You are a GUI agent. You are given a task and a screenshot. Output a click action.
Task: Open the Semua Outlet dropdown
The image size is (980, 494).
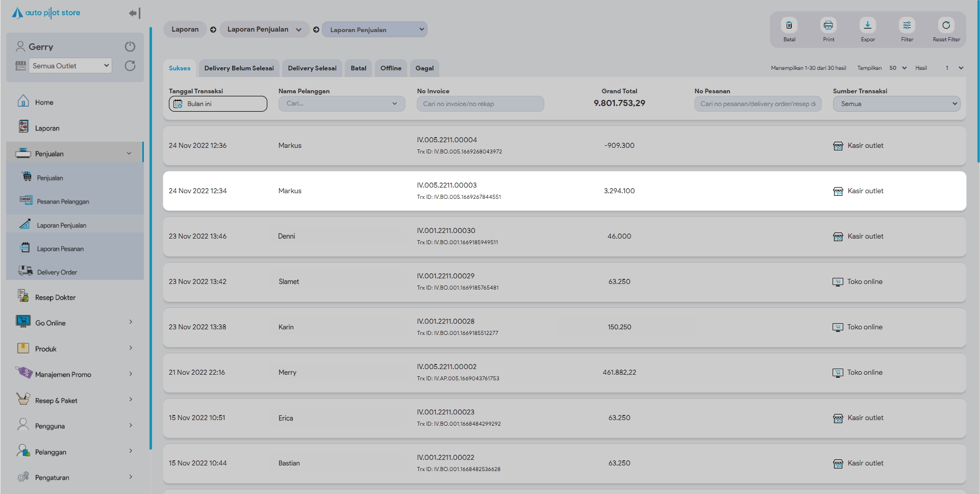[70, 66]
